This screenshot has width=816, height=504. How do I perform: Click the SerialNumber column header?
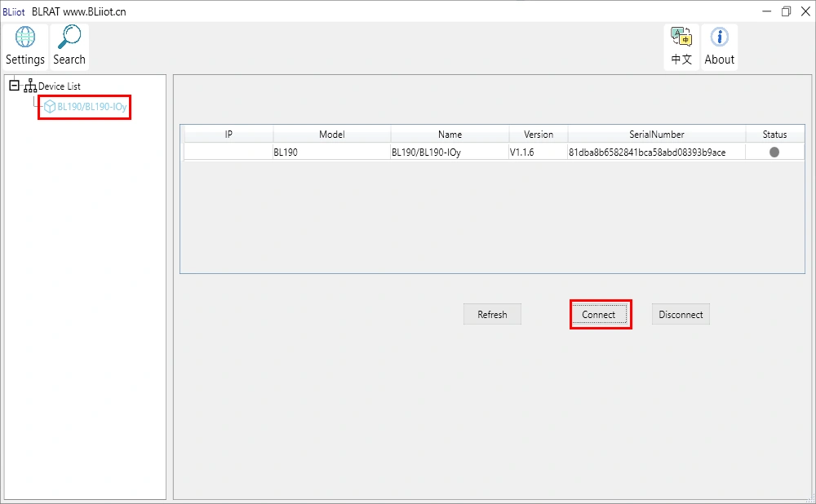click(x=656, y=135)
